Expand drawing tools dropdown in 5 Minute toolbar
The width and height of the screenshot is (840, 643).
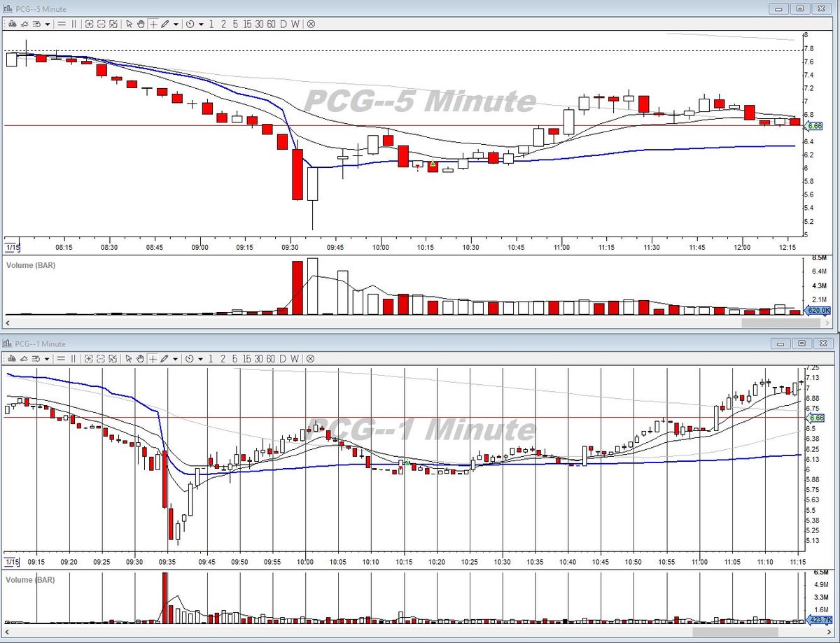coord(176,24)
